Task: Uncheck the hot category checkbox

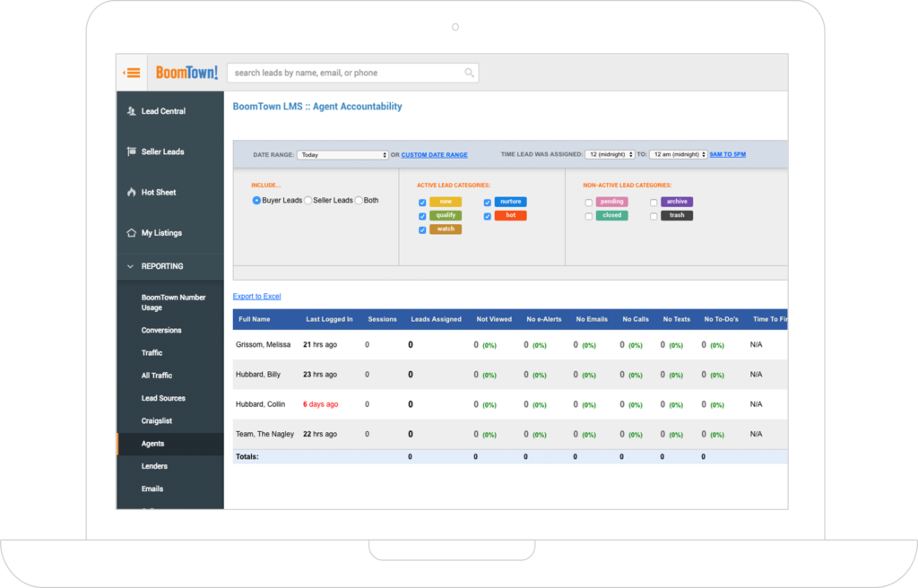Action: (487, 216)
